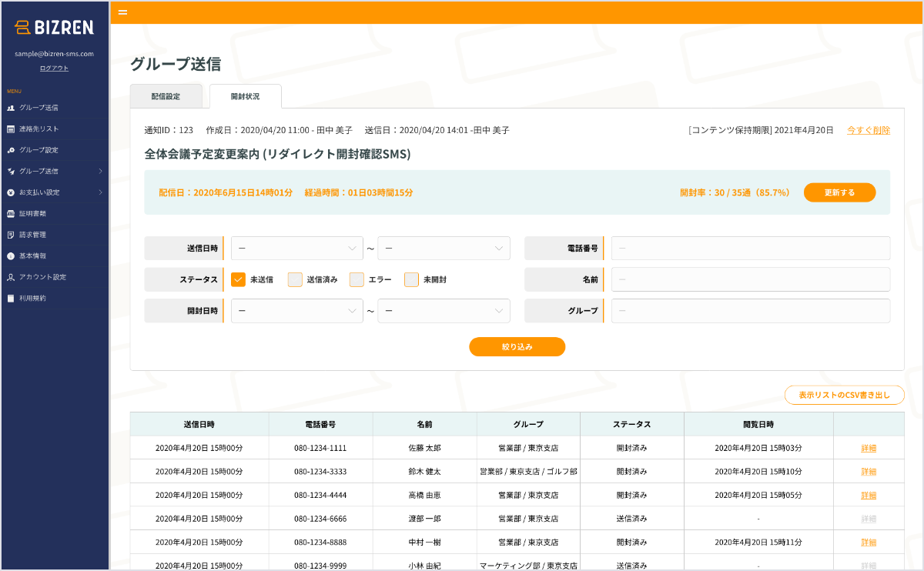Click the 今すぐ削除 link
The height and width of the screenshot is (571, 924).
[868, 130]
